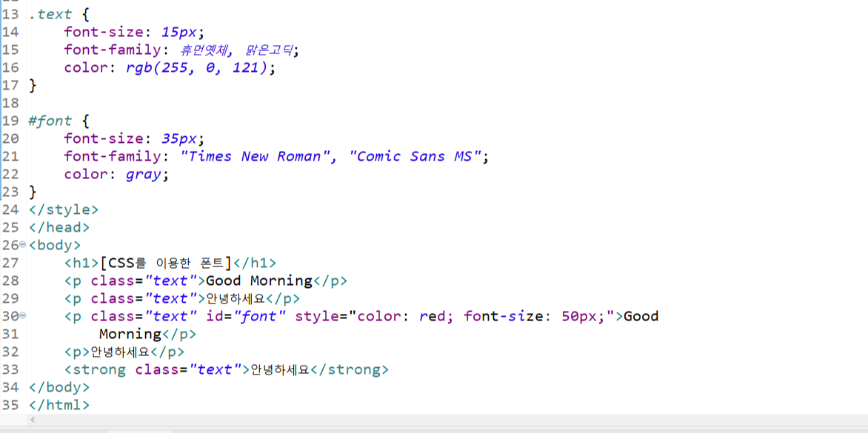868x433 pixels.
Task: Click the #font selector on line 19
Action: click(50, 121)
